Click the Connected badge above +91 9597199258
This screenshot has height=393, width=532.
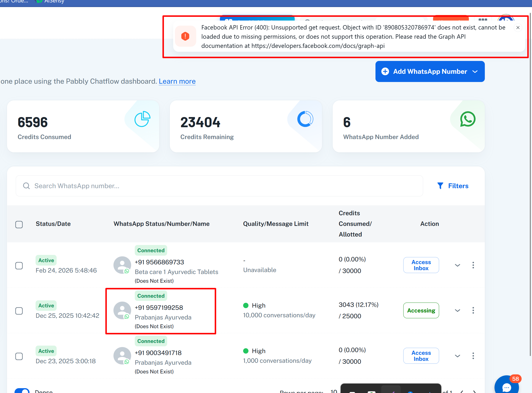(151, 296)
